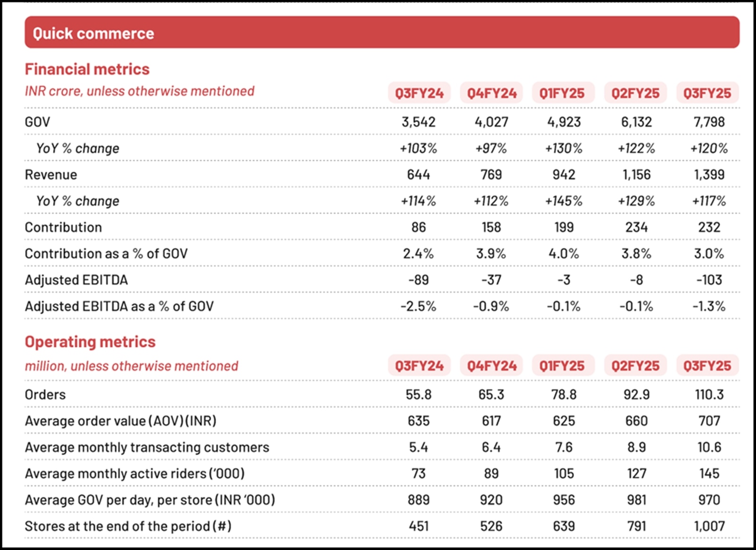Select the Contribution row label

coord(63,227)
